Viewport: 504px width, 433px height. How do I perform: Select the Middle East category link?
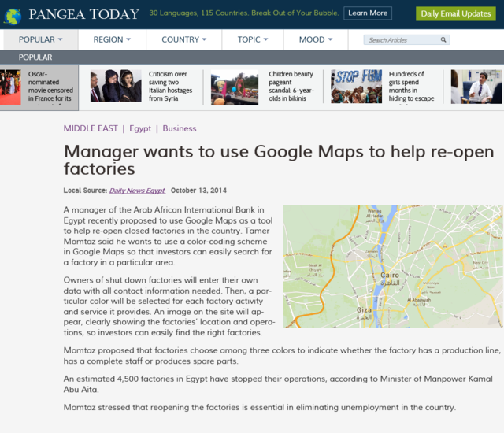(91, 128)
